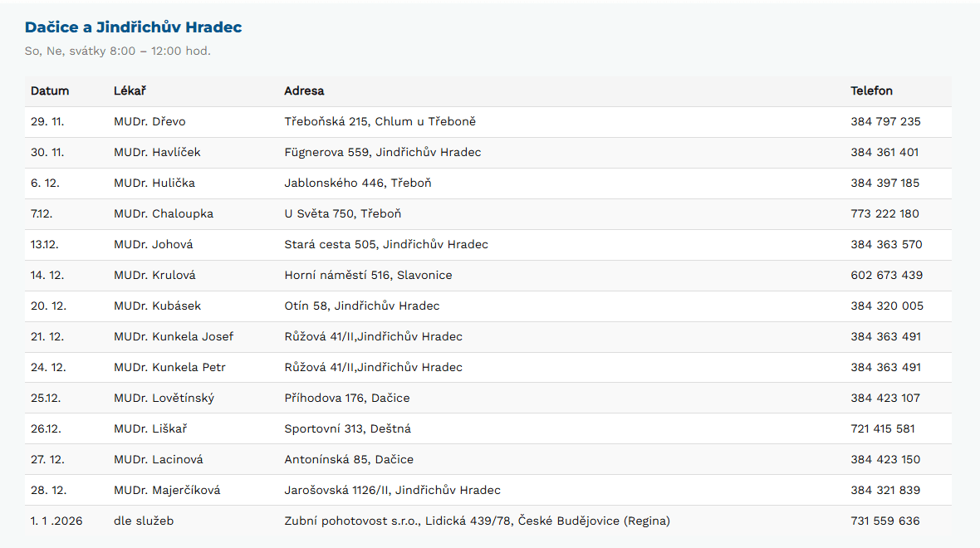Select MUDr. Dřevo in the doctor list
Screen dimensions: 980x548
[149, 121]
